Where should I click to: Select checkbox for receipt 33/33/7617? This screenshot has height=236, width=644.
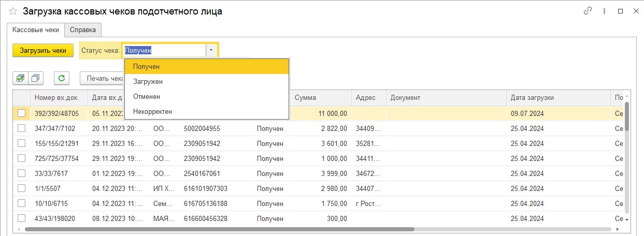(x=22, y=173)
